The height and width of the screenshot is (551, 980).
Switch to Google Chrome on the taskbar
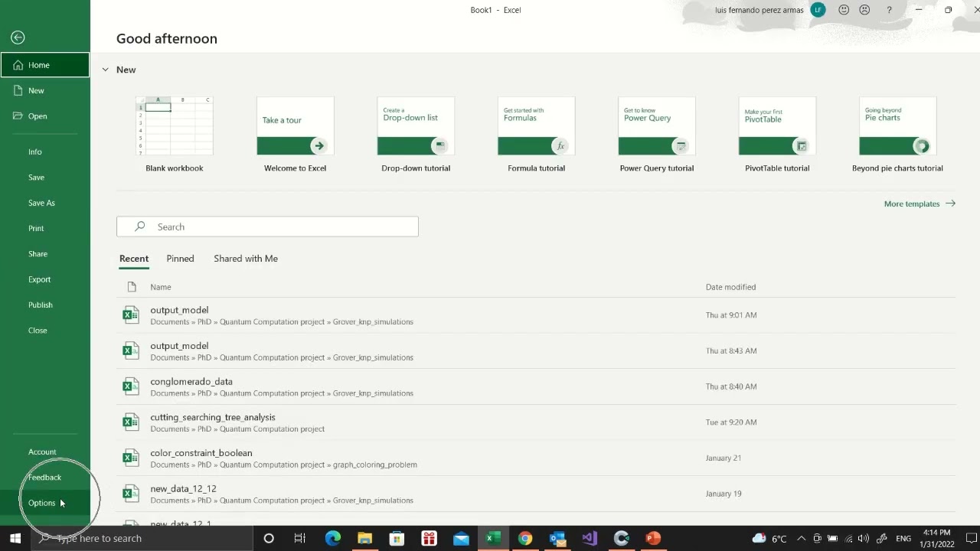pyautogui.click(x=525, y=538)
